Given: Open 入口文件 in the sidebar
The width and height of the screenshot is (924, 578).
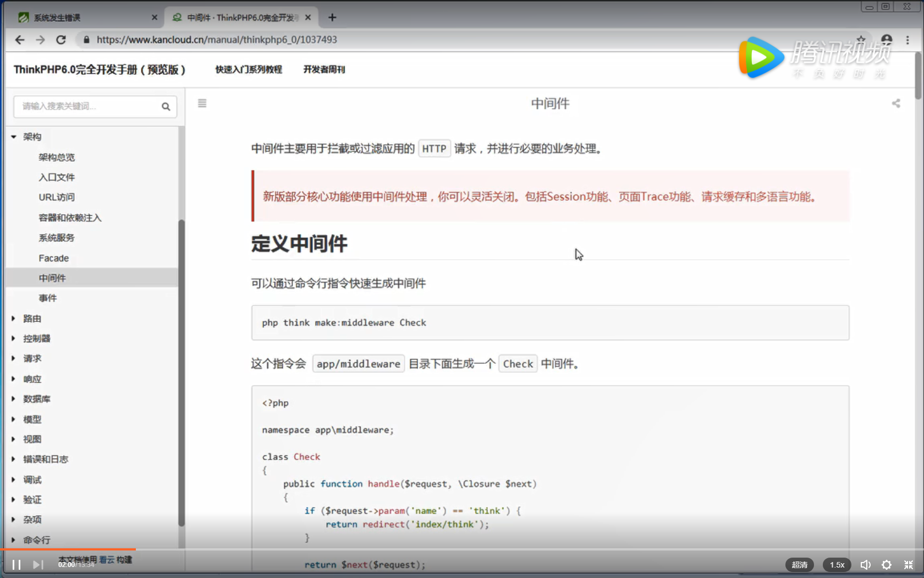Looking at the screenshot, I should point(57,177).
